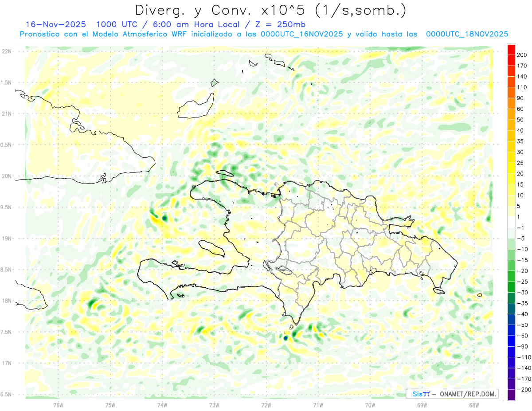
Task: Click the '18N' latitude label
Action: (6, 301)
